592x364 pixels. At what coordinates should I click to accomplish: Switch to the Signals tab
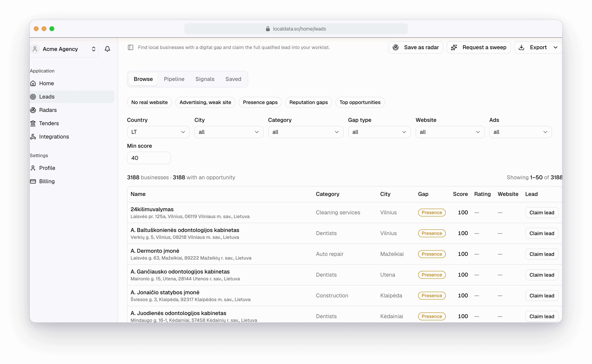pos(205,79)
